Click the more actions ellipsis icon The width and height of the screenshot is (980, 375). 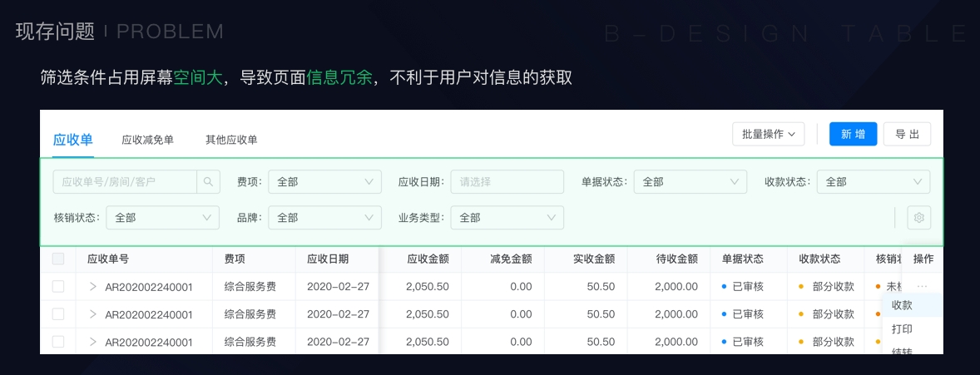pos(922,286)
